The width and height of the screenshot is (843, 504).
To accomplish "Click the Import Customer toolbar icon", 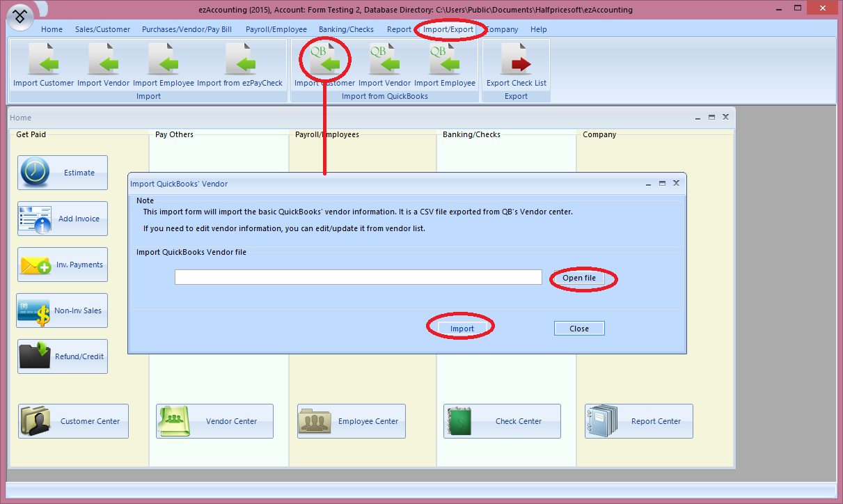I will point(43,64).
